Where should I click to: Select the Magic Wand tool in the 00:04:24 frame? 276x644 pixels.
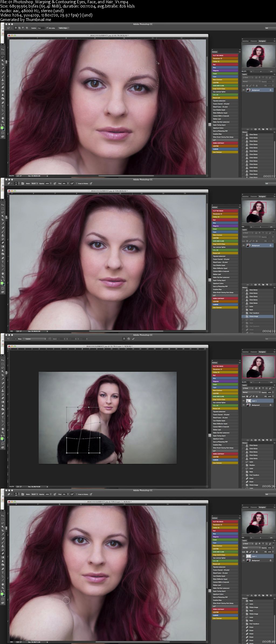click(x=3, y=216)
